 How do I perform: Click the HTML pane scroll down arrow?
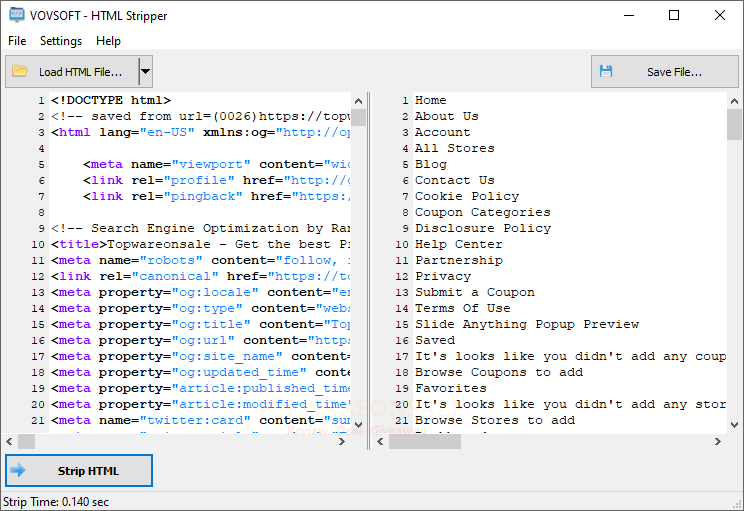tap(359, 425)
